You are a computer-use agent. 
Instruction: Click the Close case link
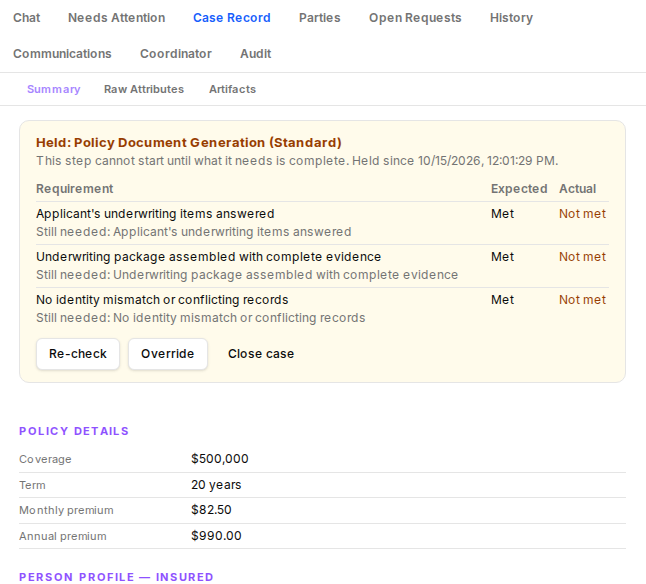click(261, 354)
